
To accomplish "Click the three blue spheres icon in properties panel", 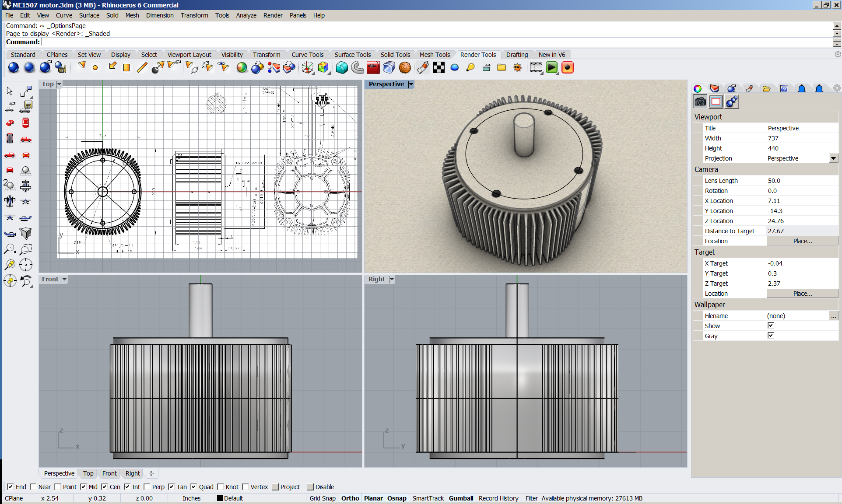I will pos(732,102).
